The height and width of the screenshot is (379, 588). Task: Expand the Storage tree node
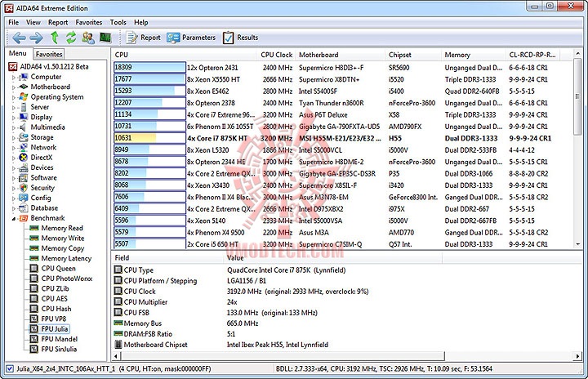(14, 138)
